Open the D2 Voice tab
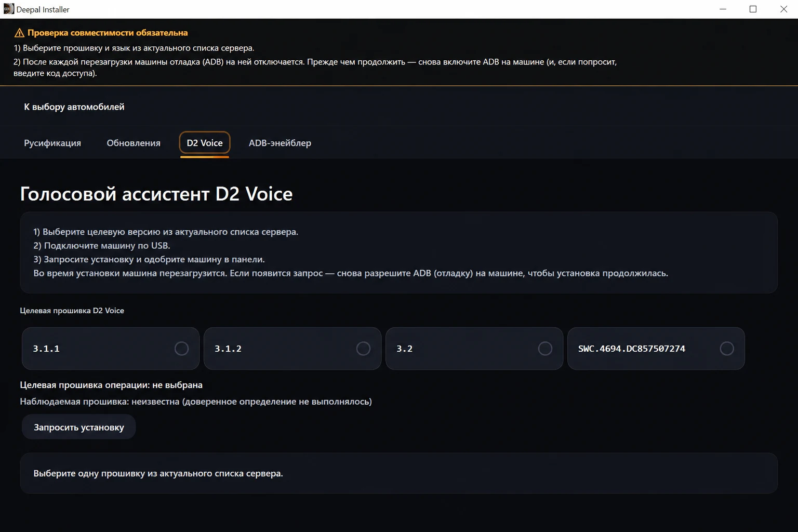 [205, 143]
